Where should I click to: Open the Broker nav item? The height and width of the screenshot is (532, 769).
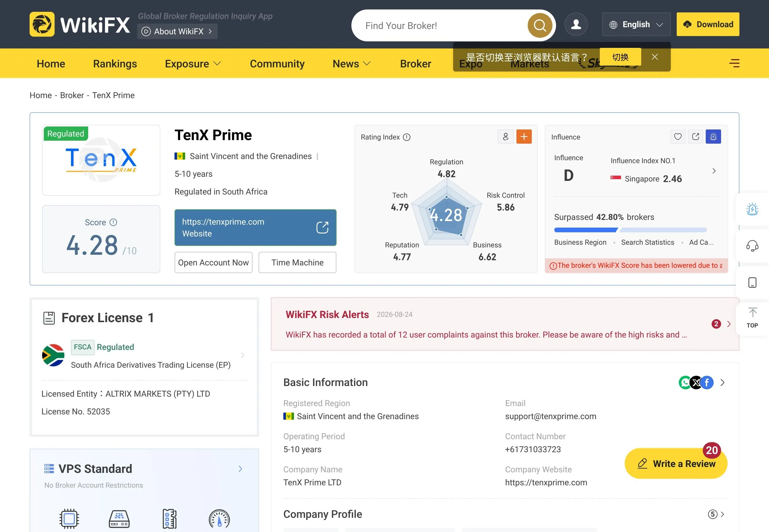pos(416,64)
